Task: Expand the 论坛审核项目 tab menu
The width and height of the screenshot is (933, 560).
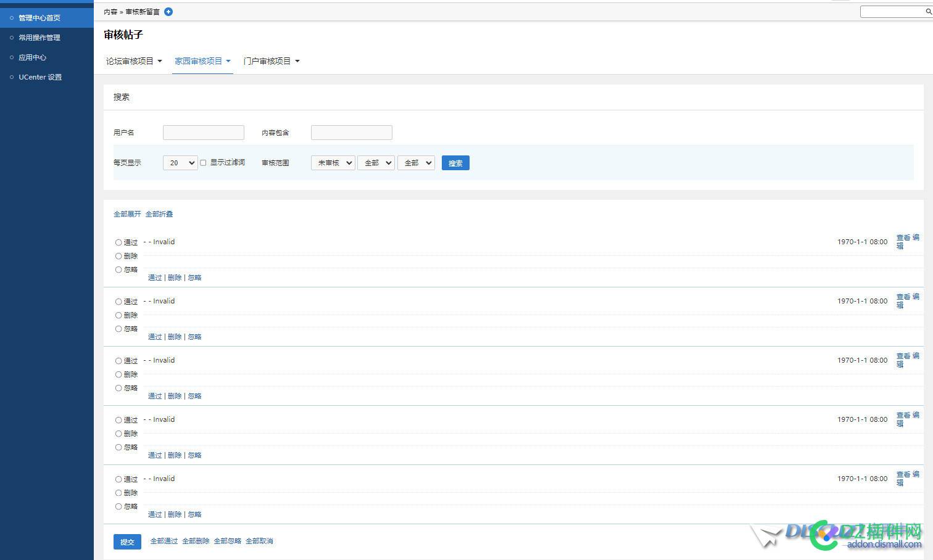Action: 134,61
